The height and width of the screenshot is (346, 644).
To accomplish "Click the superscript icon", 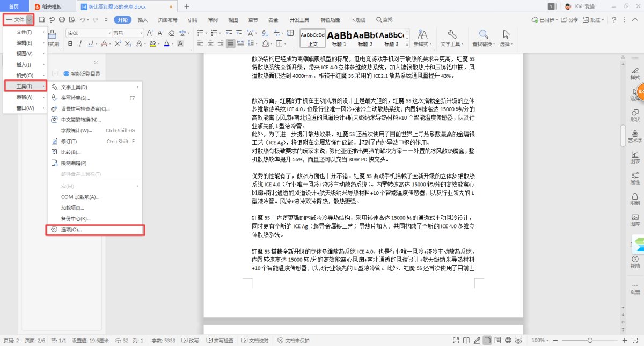I will (x=118, y=43).
